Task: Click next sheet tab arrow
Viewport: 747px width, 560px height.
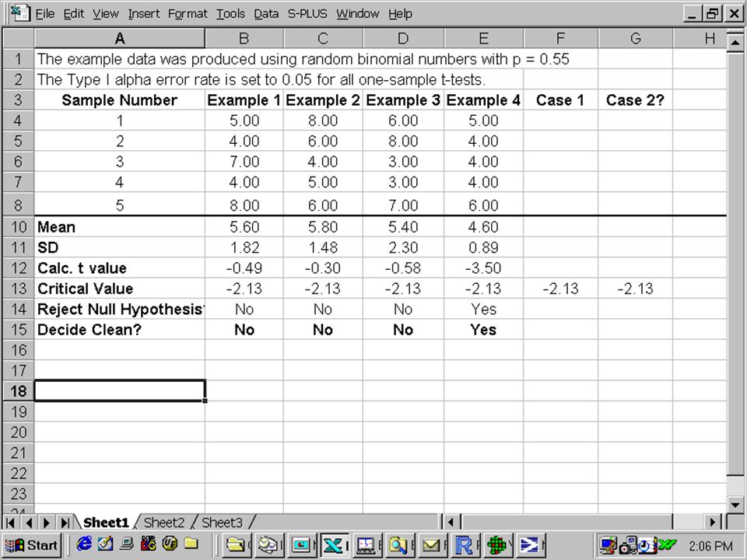Action: pos(46,523)
